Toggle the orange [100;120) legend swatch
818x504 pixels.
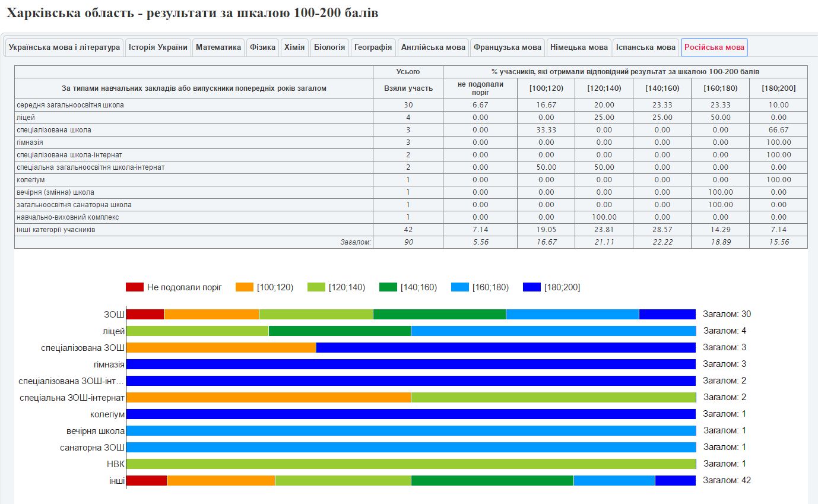click(x=245, y=287)
